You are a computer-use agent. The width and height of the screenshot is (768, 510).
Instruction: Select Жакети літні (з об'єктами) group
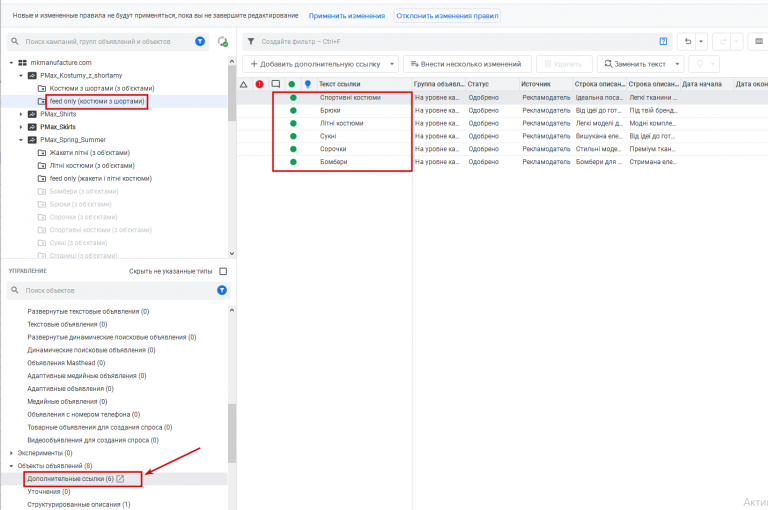90,153
